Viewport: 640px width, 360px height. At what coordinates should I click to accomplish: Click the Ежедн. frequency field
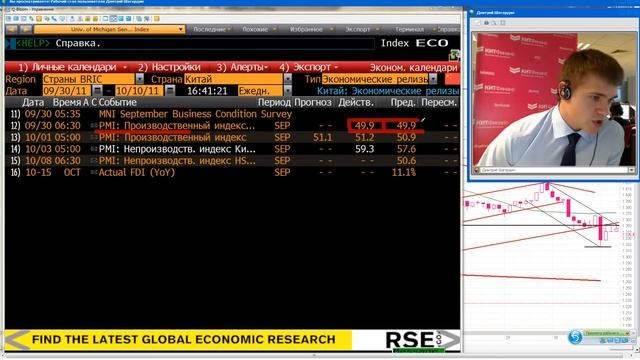(260, 91)
